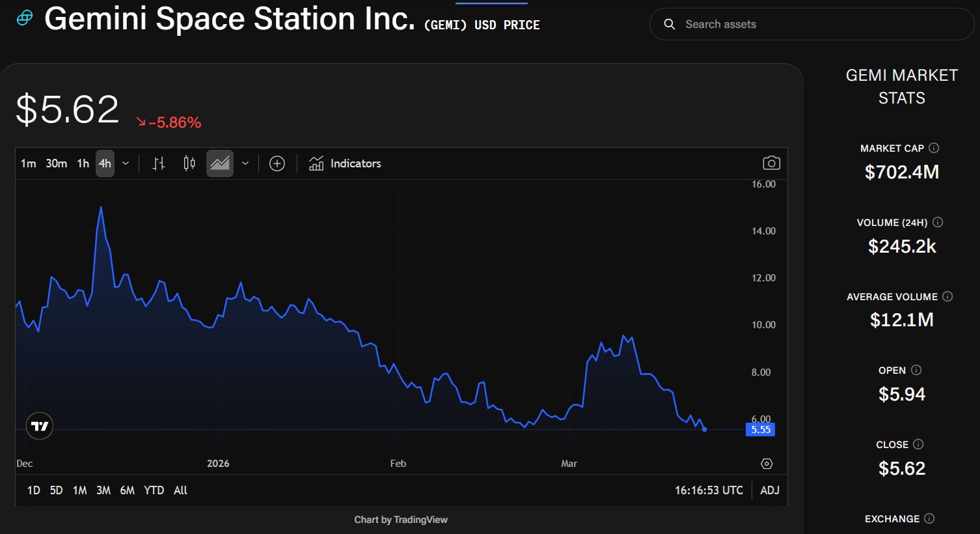980x534 pixels.
Task: Open Chart by TradingView link
Action: coord(401,520)
